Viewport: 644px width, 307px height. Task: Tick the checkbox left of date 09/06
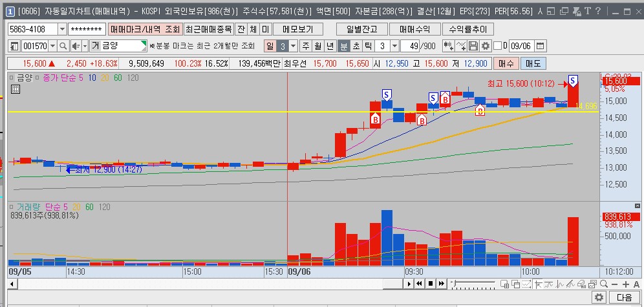[497, 46]
